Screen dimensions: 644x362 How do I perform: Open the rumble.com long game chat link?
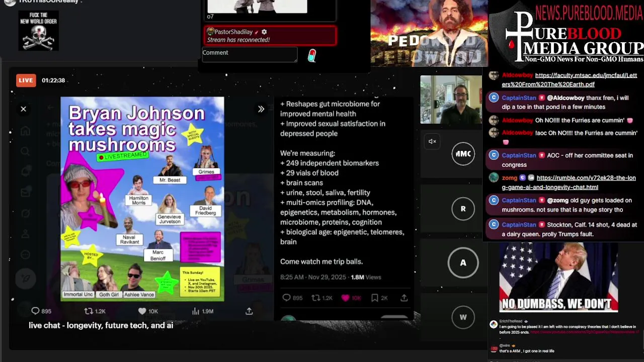pyautogui.click(x=569, y=183)
